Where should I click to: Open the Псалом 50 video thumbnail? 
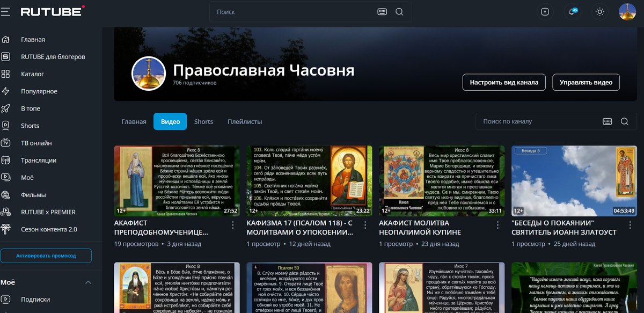click(310, 288)
